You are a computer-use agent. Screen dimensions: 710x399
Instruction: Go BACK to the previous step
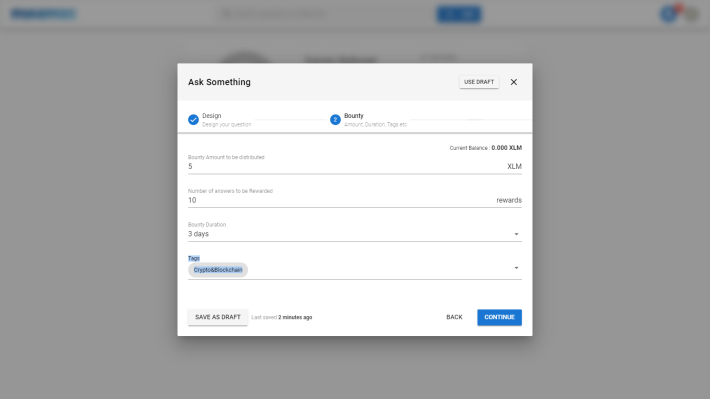pos(454,317)
